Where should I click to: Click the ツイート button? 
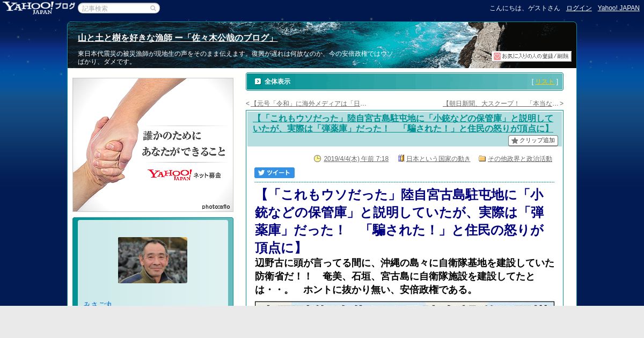tap(274, 173)
